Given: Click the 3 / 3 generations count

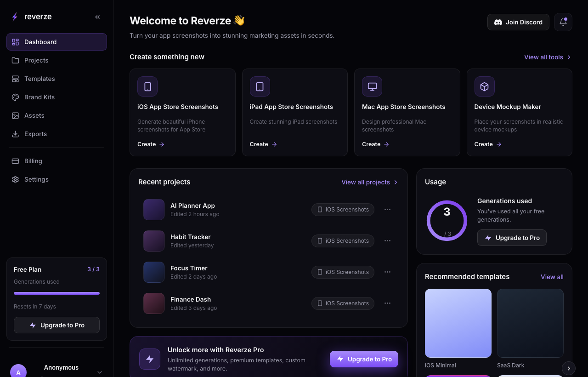Looking at the screenshot, I should [x=94, y=269].
